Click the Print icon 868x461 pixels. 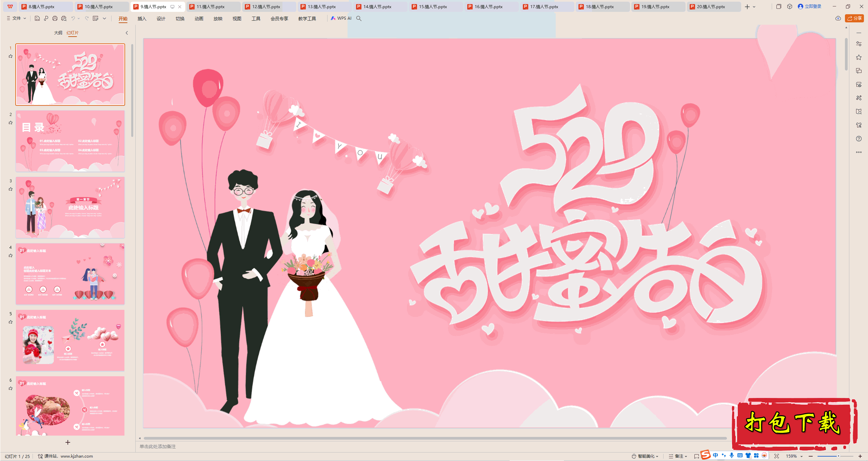tap(55, 18)
